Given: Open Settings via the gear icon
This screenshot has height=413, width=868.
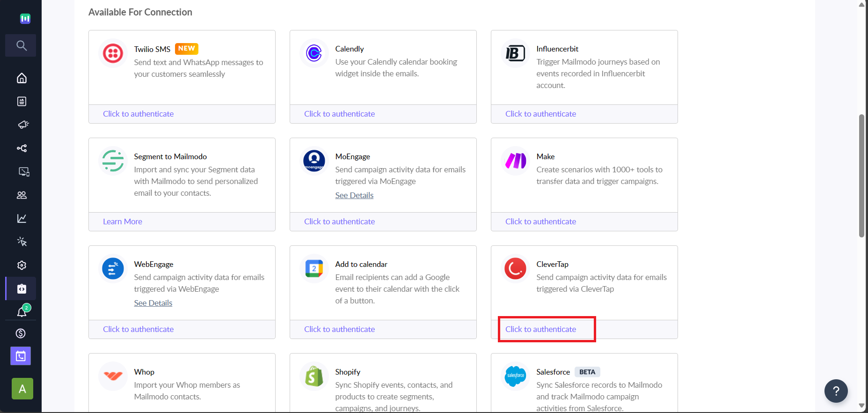Looking at the screenshot, I should 22,265.
